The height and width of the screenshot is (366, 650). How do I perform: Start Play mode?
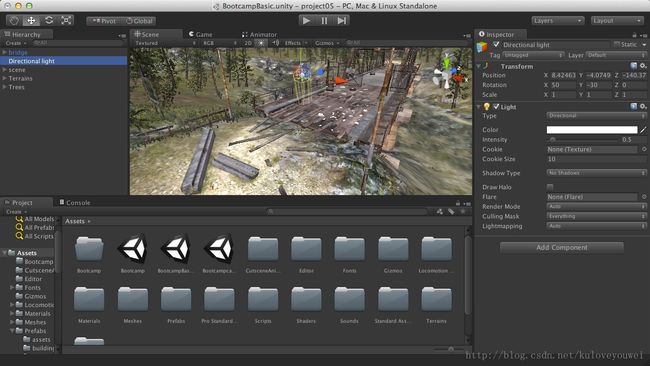tap(306, 20)
